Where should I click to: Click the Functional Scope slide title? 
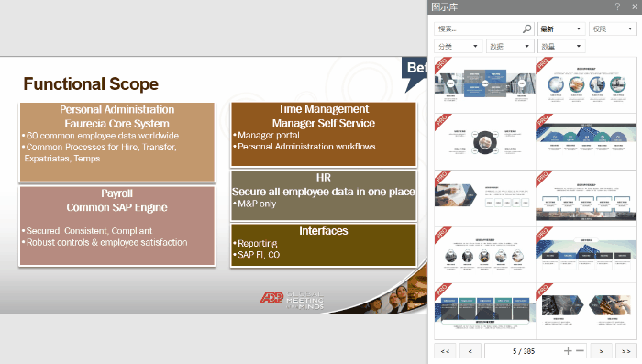[91, 84]
